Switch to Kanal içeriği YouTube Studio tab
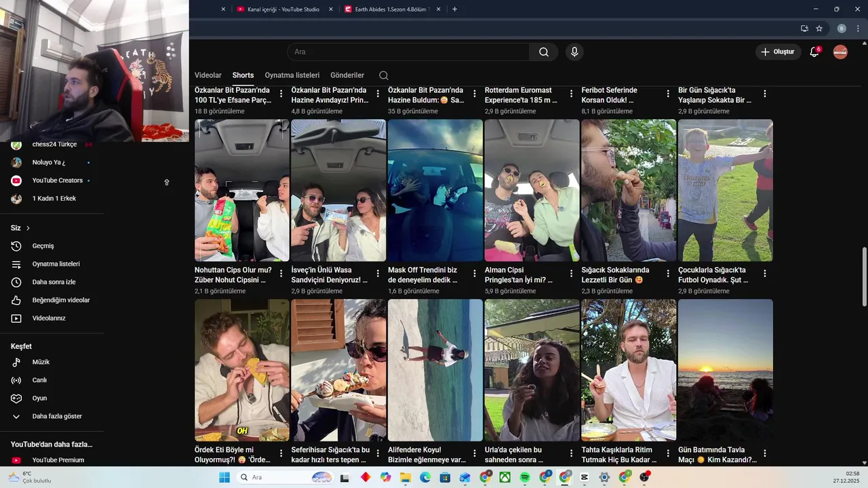 (x=283, y=9)
